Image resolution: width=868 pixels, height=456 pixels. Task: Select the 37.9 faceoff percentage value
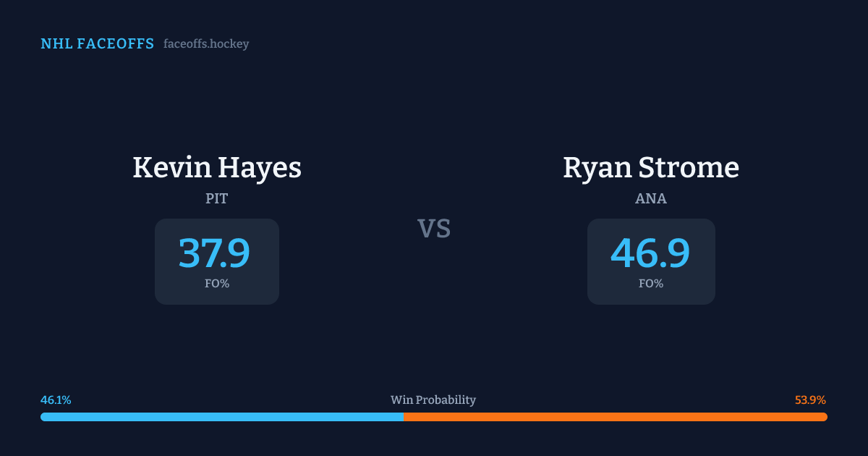[214, 253]
